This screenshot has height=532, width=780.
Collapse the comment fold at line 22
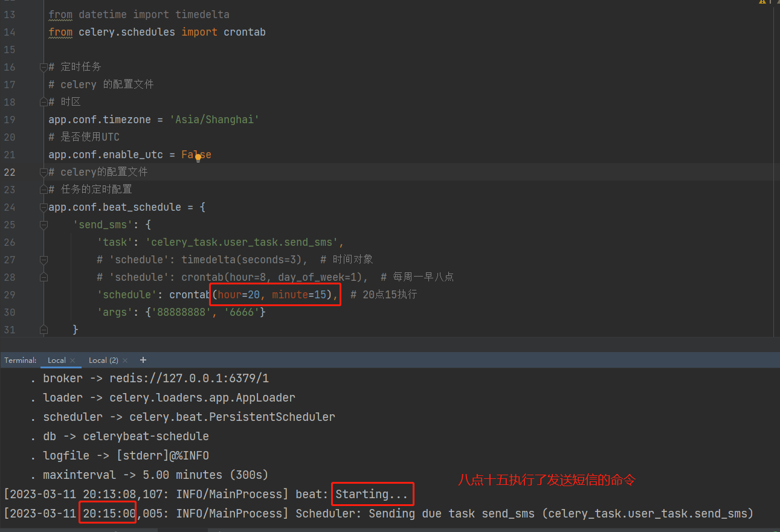click(x=43, y=172)
